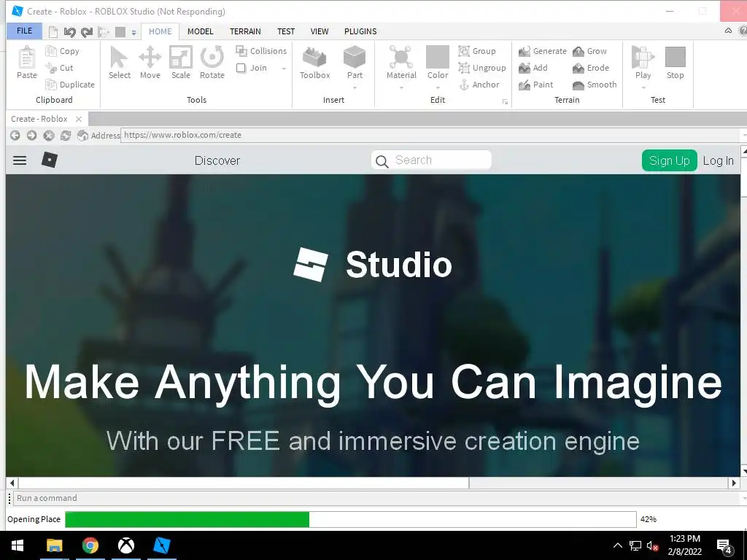The width and height of the screenshot is (747, 560).
Task: Open the FILE menu
Action: tap(24, 31)
